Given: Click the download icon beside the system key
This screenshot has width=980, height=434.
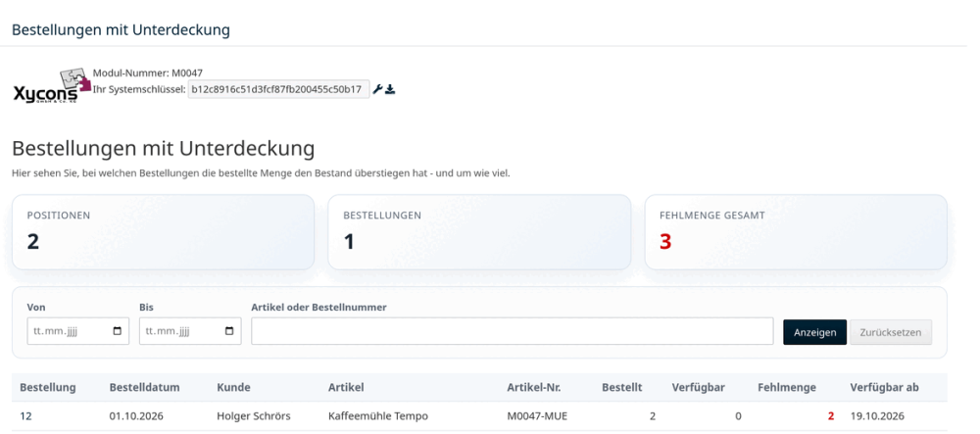Looking at the screenshot, I should point(390,89).
